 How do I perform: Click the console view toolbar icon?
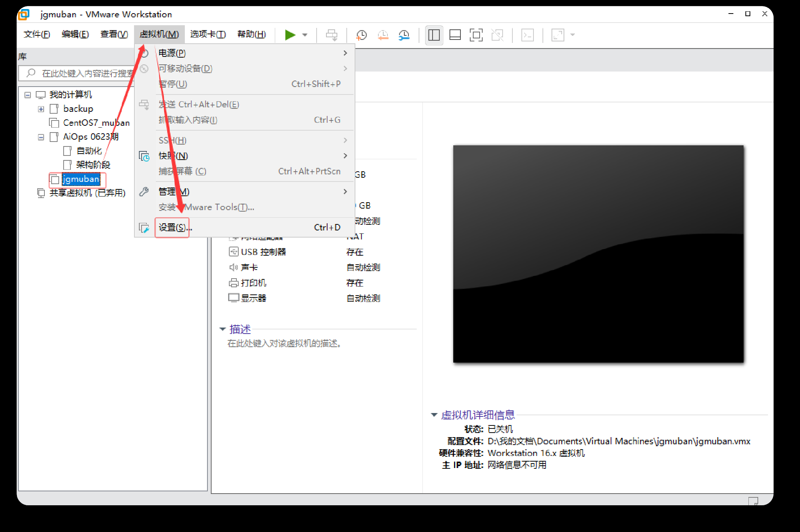click(527, 35)
